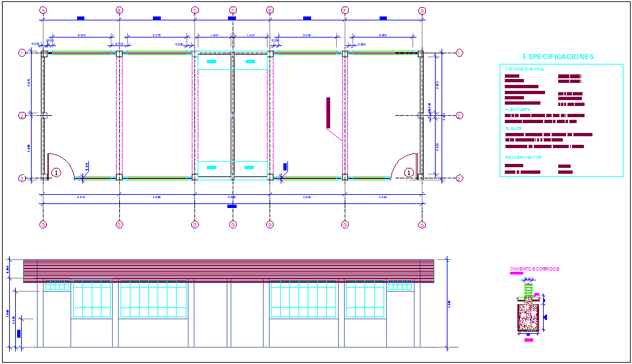Select grid bubble A at top left
The height and width of the screenshot is (364, 632).
pyautogui.click(x=43, y=11)
